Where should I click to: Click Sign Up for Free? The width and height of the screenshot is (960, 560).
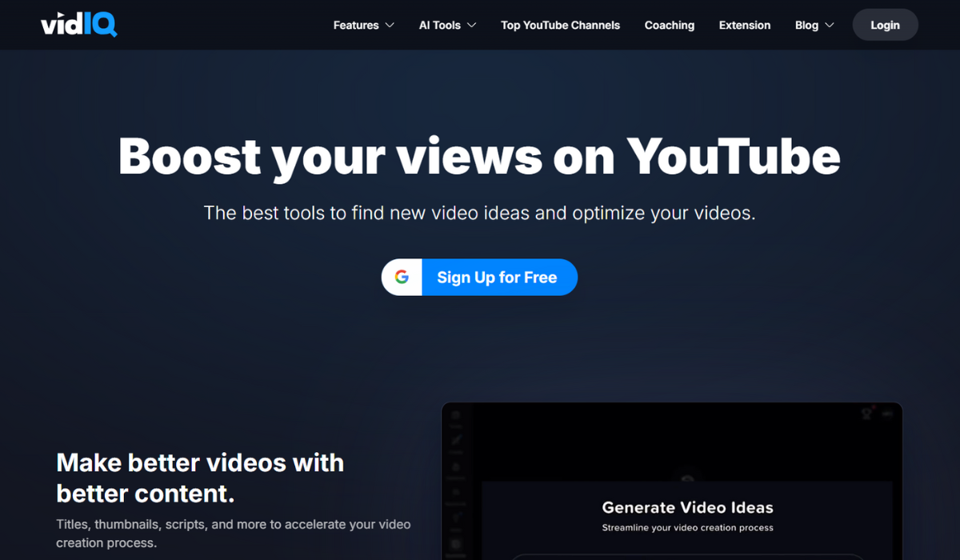coord(479,277)
